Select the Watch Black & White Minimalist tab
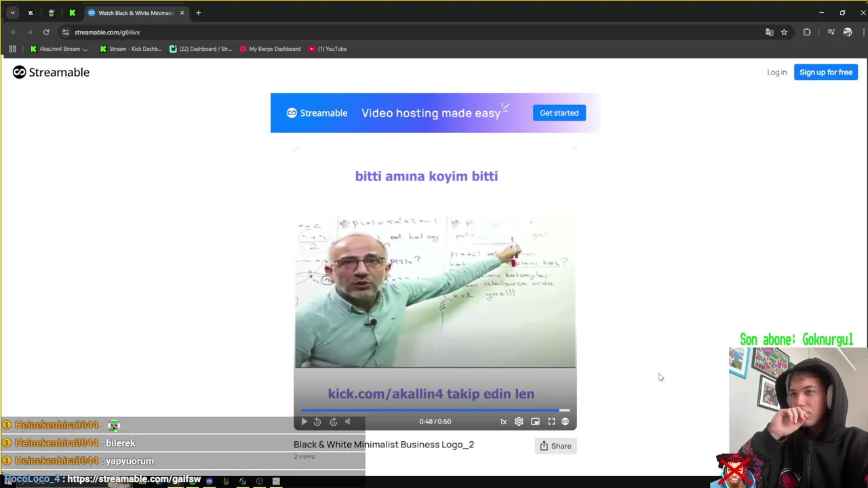This screenshot has width=868, height=488. [x=134, y=13]
